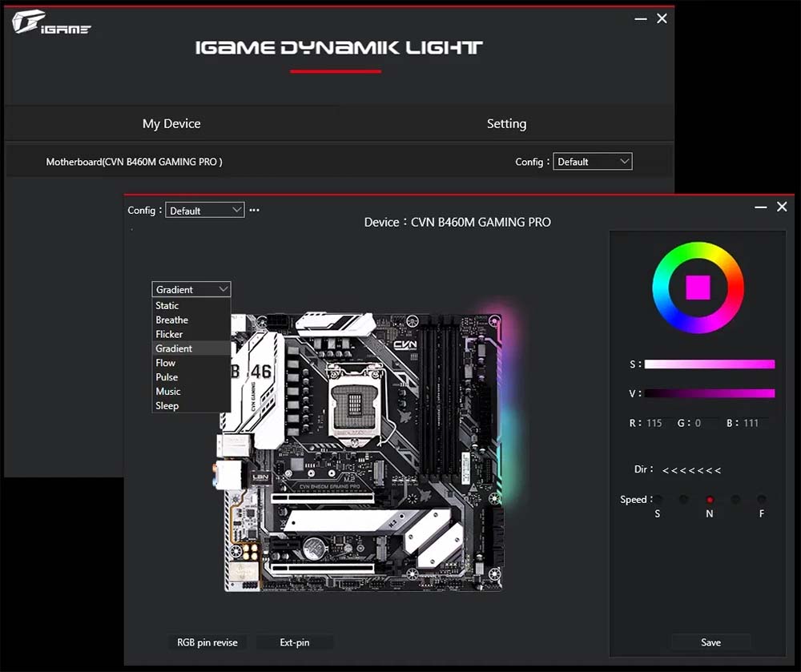The height and width of the screenshot is (672, 801).
Task: Open the Gradient lighting mode dropdown
Action: coord(191,289)
